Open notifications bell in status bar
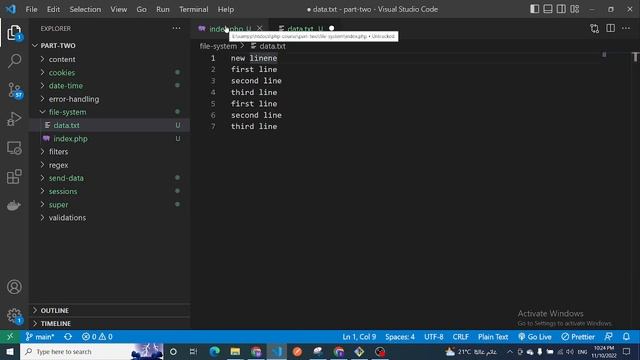The image size is (640, 360). click(626, 337)
